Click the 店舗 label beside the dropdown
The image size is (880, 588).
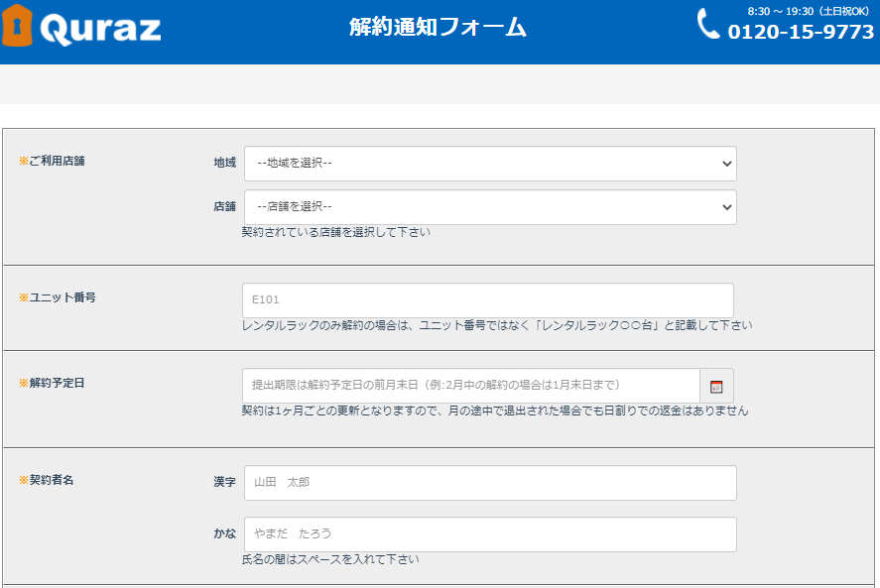[x=225, y=207]
